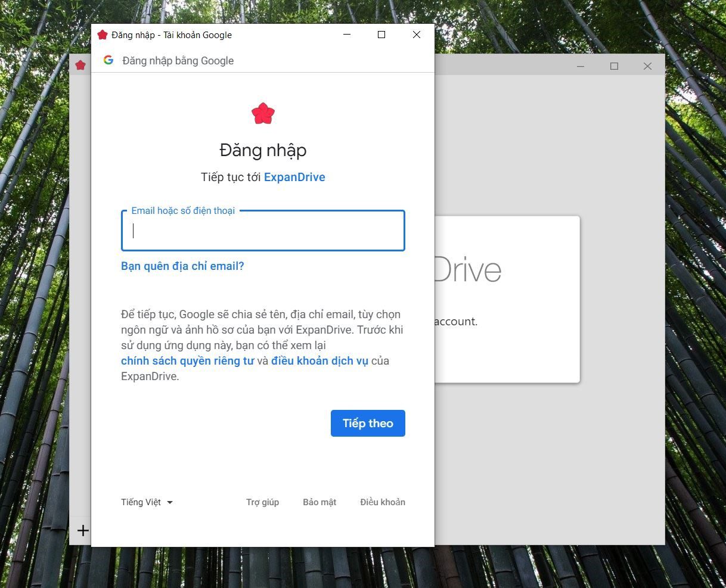Click the Google logo beside Đăng nhập bằng Google
Viewport: 726px width, 588px height.
coord(108,60)
